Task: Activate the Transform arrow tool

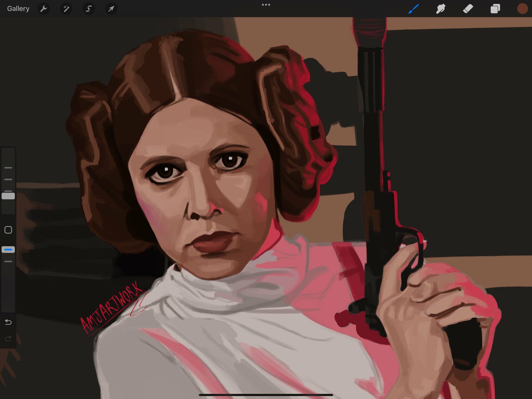Action: pos(111,9)
